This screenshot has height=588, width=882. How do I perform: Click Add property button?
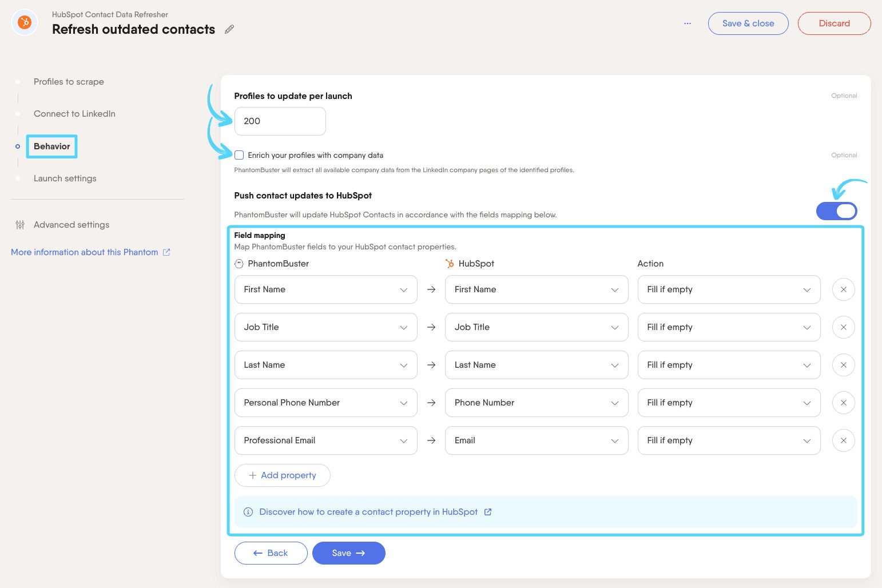283,475
